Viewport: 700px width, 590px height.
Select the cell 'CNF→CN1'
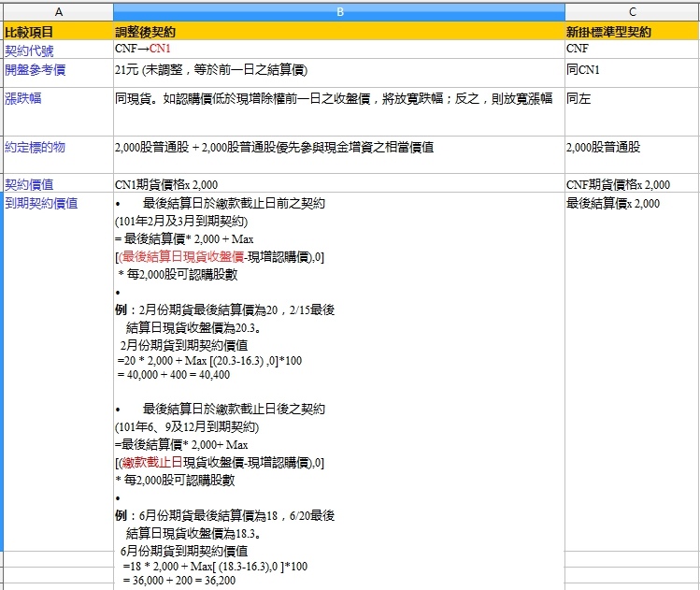339,50
